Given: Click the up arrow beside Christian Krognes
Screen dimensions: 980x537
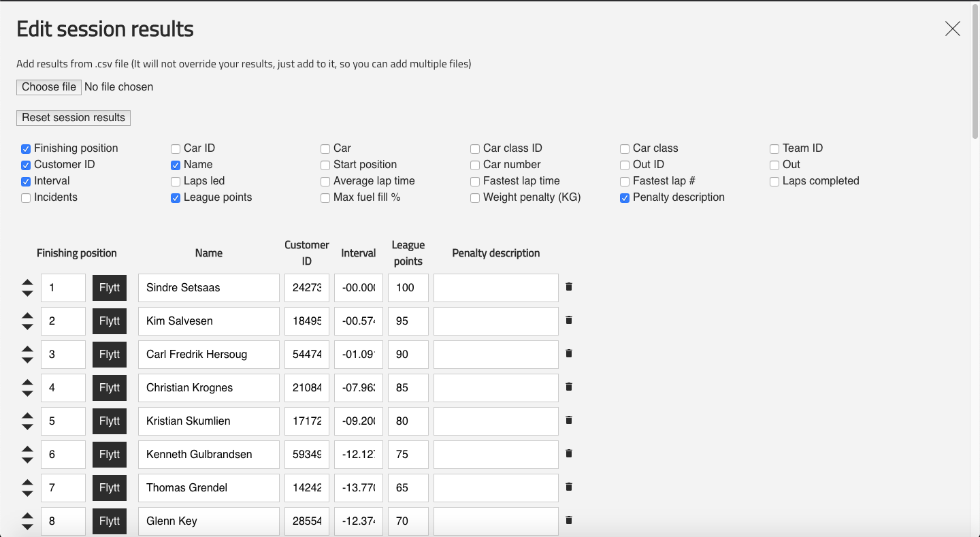Looking at the screenshot, I should [x=27, y=383].
